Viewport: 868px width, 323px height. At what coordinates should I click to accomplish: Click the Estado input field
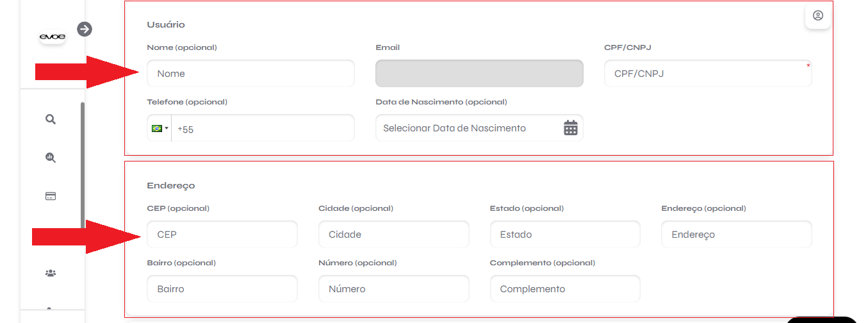pyautogui.click(x=565, y=235)
